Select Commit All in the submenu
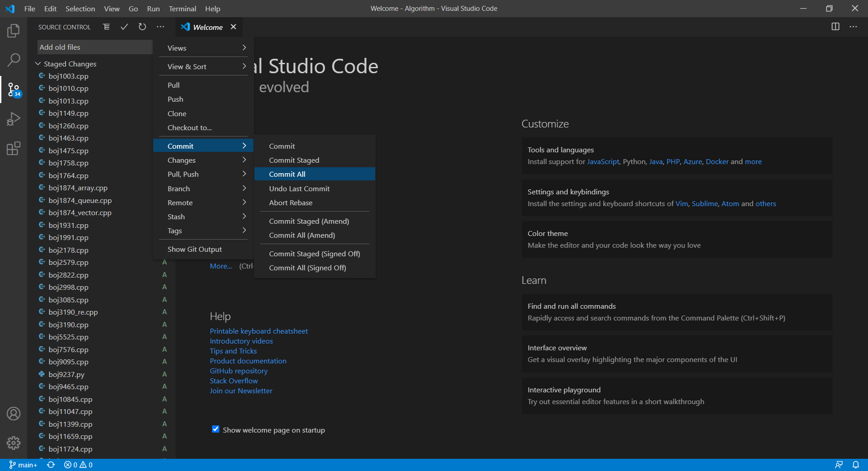868x471 pixels. (315, 174)
